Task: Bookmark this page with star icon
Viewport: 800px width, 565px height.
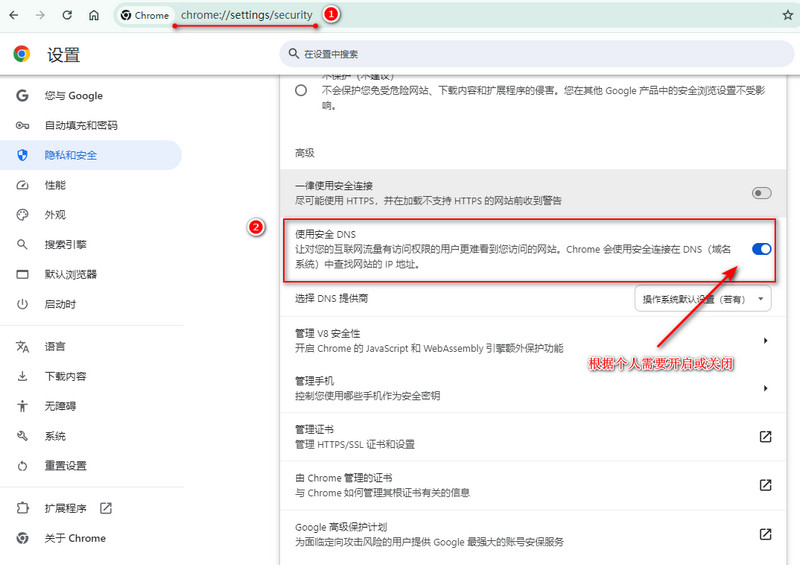Action: 787,16
